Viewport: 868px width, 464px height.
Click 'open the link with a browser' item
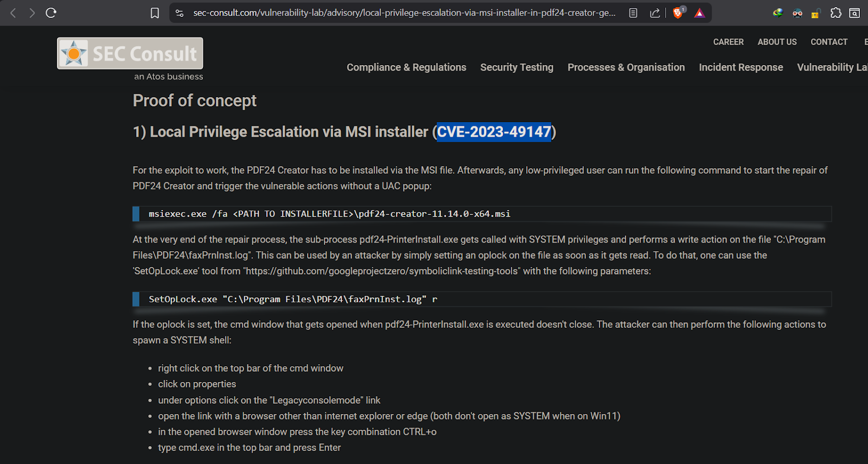pos(389,416)
